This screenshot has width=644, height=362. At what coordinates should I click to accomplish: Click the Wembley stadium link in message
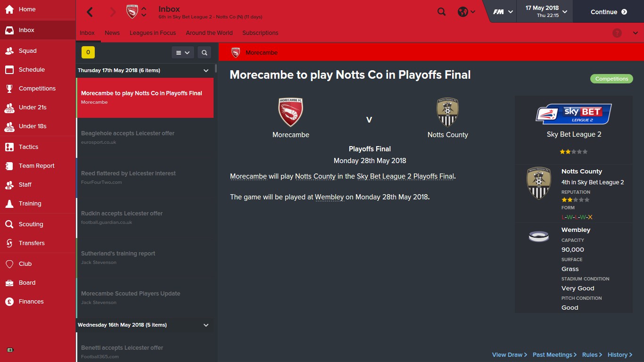[x=329, y=197]
